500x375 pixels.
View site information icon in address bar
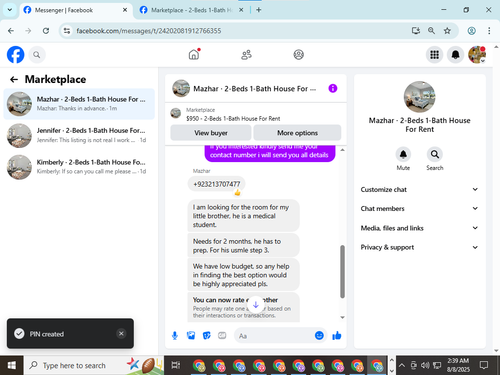tap(67, 31)
